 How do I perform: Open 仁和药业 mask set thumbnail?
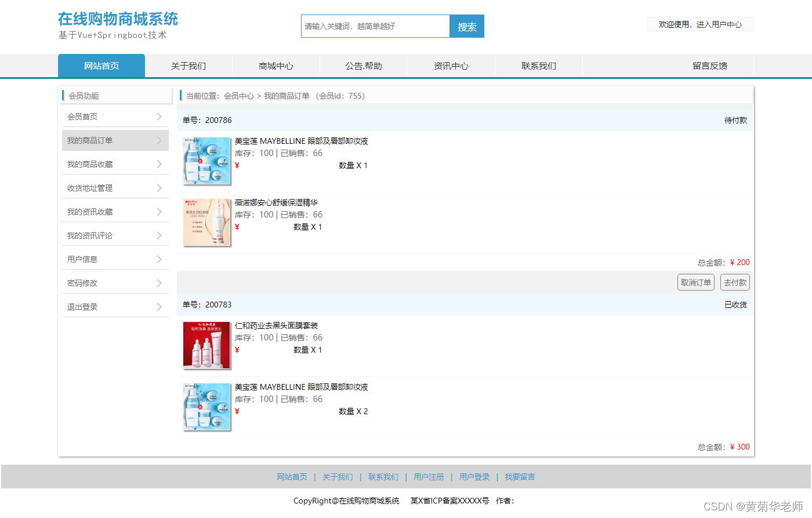coord(206,346)
